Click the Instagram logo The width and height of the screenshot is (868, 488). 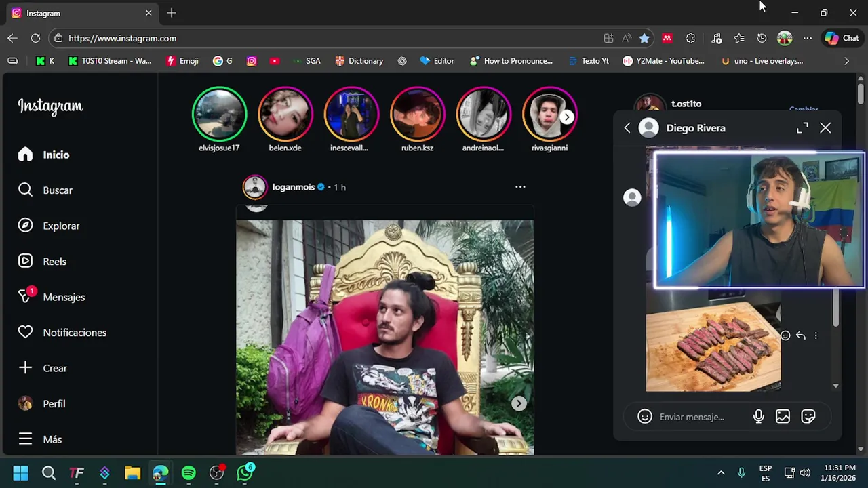click(x=50, y=106)
